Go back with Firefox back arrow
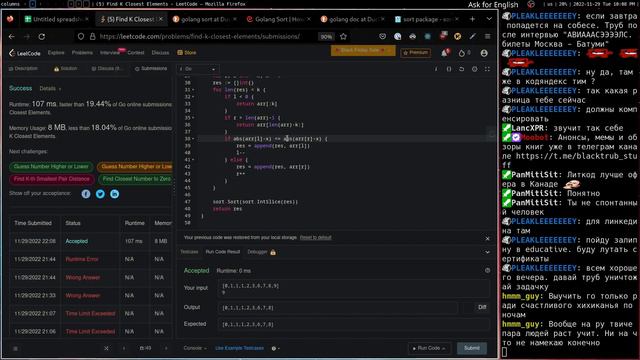The height and width of the screenshot is (360, 640). coord(11,37)
